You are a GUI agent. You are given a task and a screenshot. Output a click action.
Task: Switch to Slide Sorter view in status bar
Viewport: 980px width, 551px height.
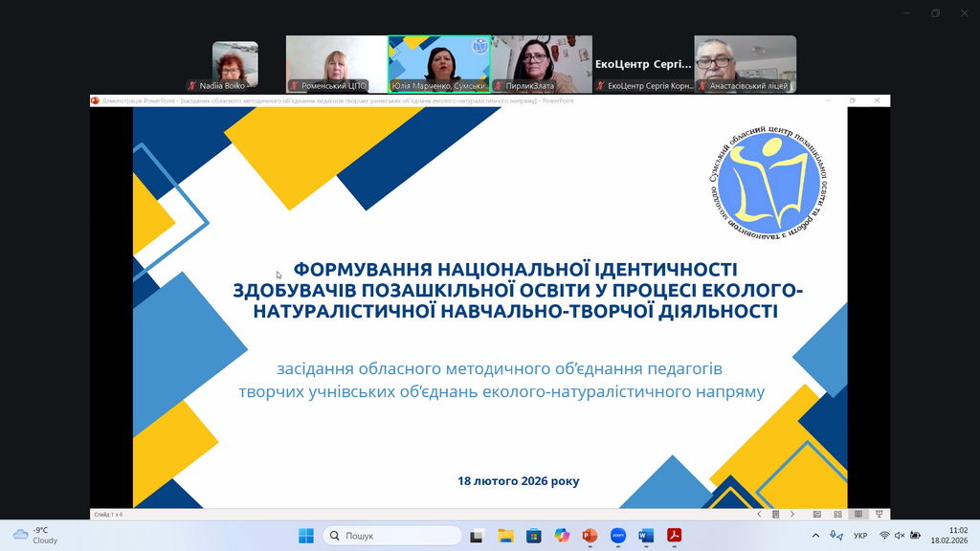pos(838,515)
